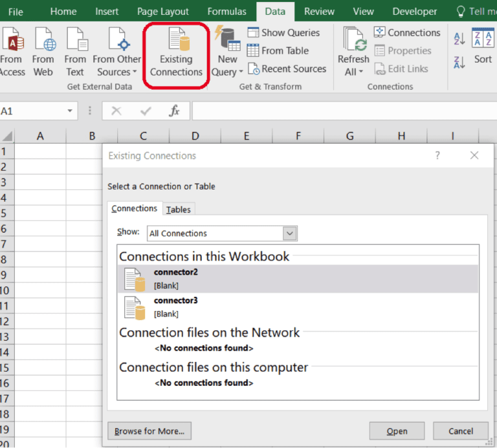Click the Cancel formula X icon
497x448 pixels.
coord(116,111)
